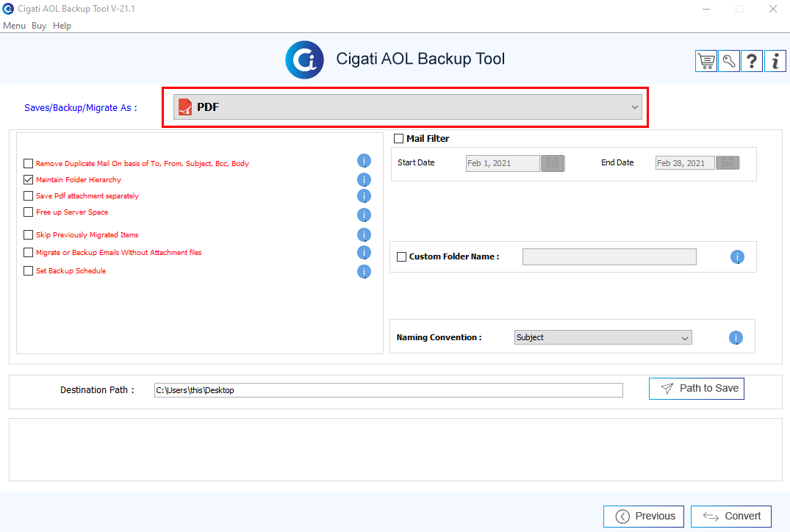Click the Saves/Backup/Migrate As label
790x532 pixels.
click(x=81, y=108)
